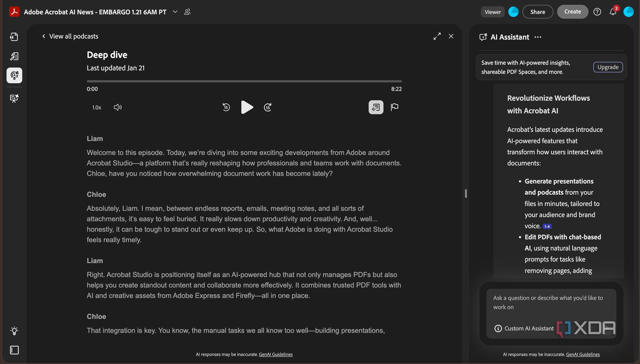Go back to View all podcasts
The width and height of the screenshot is (640, 364).
70,36
